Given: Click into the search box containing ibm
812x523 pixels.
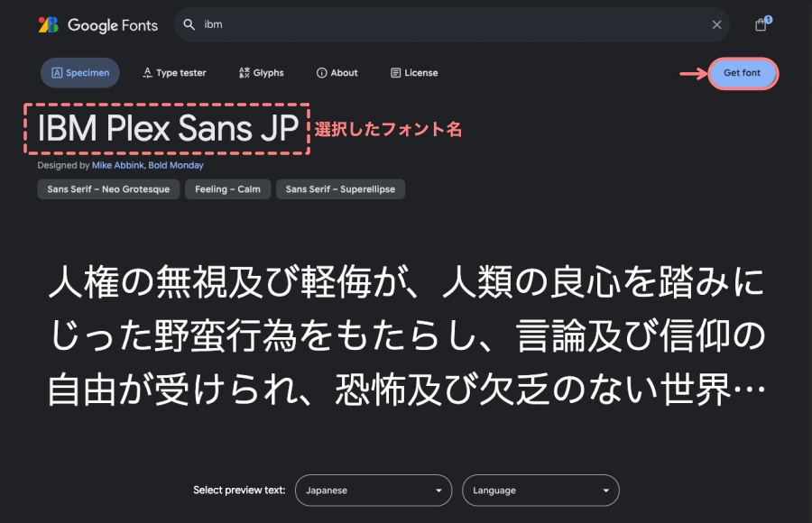Looking at the screenshot, I should pos(452,24).
